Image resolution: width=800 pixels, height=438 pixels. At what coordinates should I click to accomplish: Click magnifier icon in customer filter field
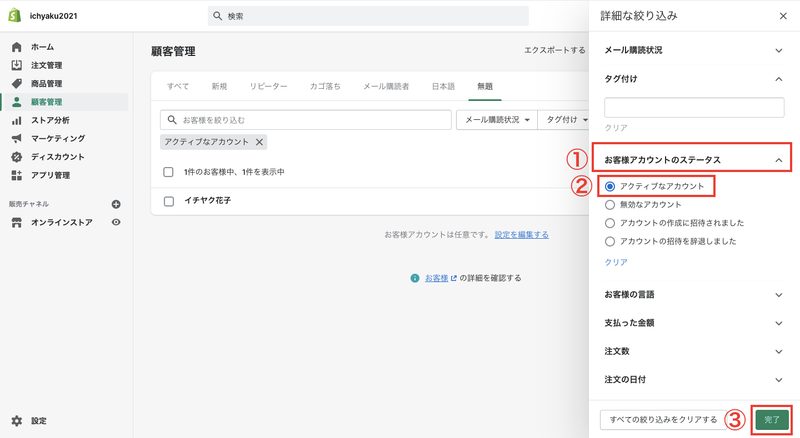(172, 119)
